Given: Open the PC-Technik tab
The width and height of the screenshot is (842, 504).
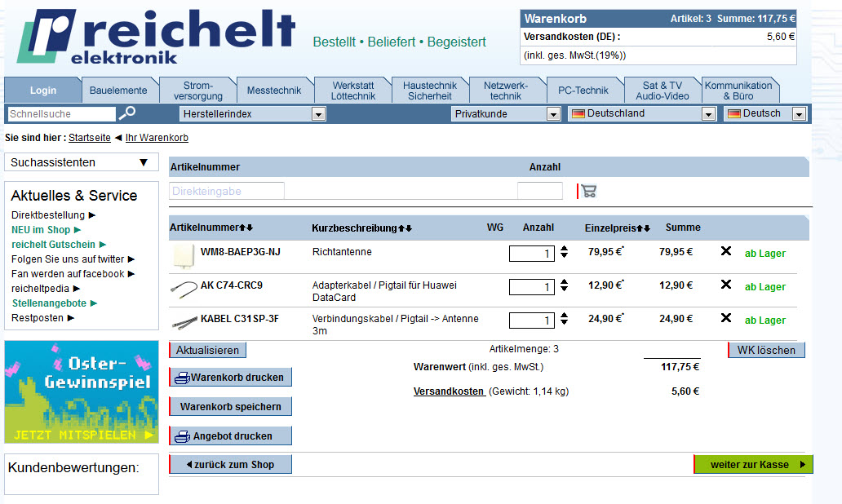Looking at the screenshot, I should point(583,91).
